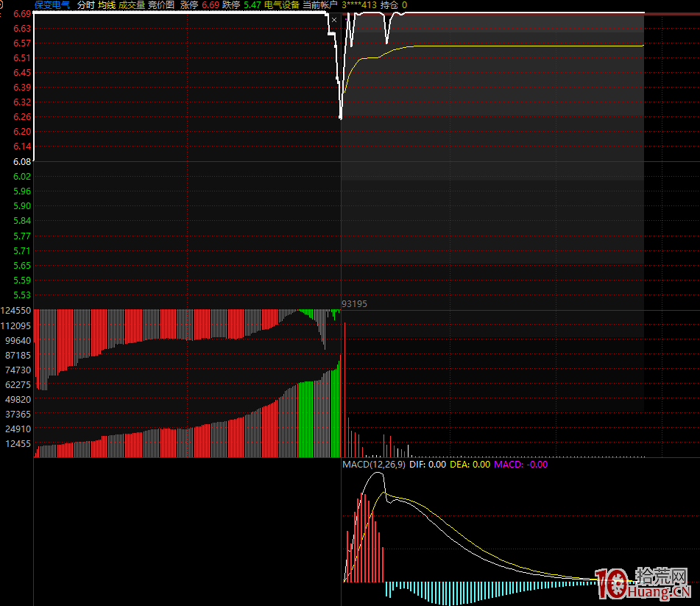Screen dimensions: 700x606
Task: Click the 当前帐户 account label
Action: point(320,5)
